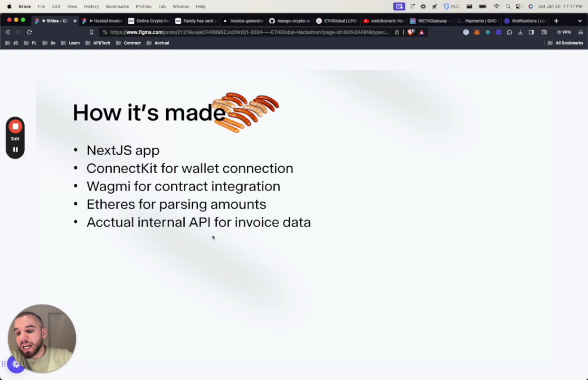Open the Acctual bookmarks folder
Screen dimensions: 588x380
(x=158, y=43)
